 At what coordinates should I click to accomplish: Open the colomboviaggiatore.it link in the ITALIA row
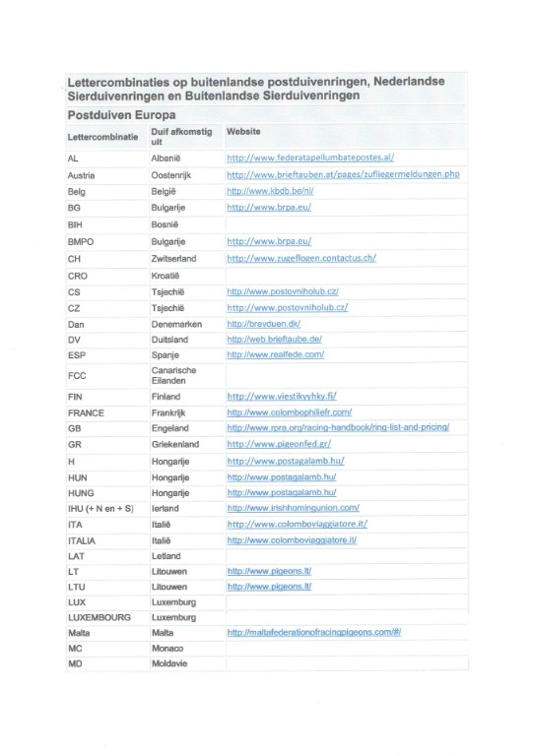click(292, 540)
